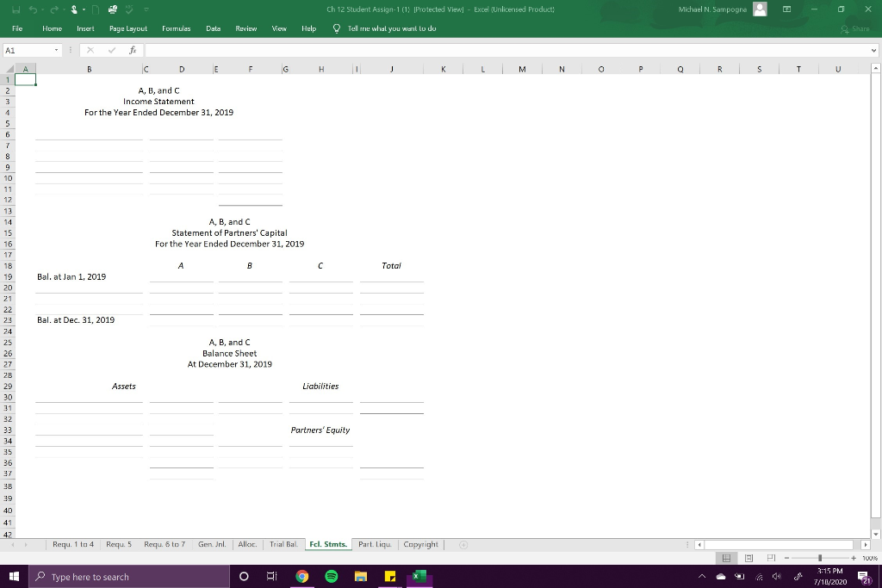This screenshot has width=882, height=588.
Task: Click into the formula bar input
Action: point(506,51)
